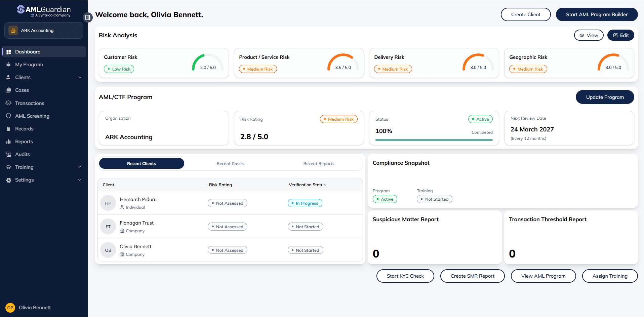
Task: Click the Dashboard grid icon in sidebar
Action: (9, 52)
